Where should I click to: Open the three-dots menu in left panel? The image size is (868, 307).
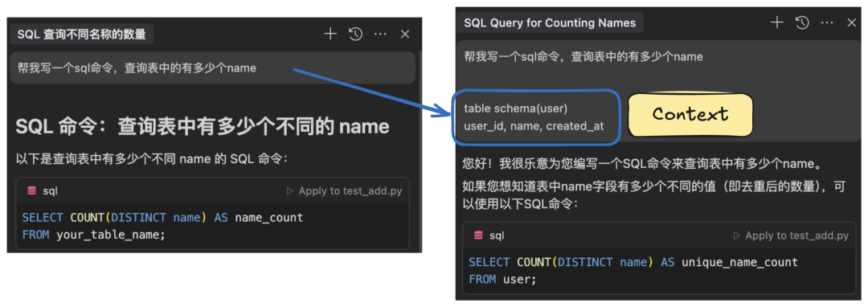380,35
